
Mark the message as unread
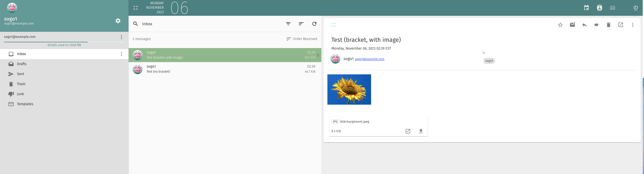pyautogui.click(x=572, y=25)
